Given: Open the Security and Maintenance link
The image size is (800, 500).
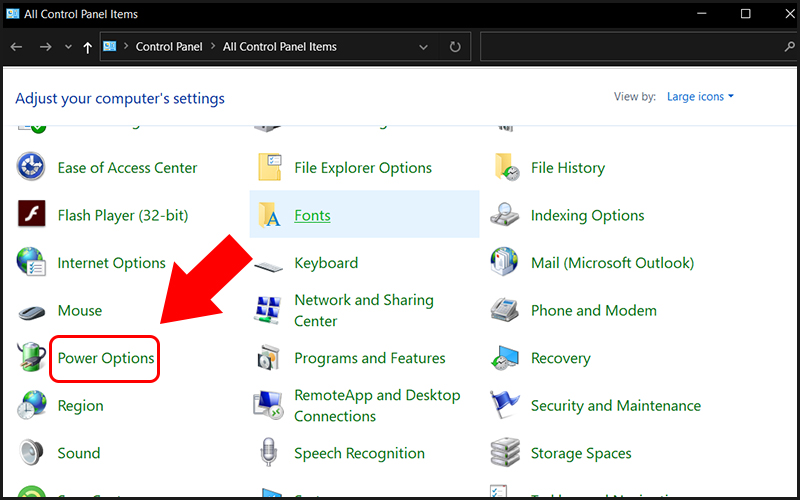Looking at the screenshot, I should click(x=615, y=406).
